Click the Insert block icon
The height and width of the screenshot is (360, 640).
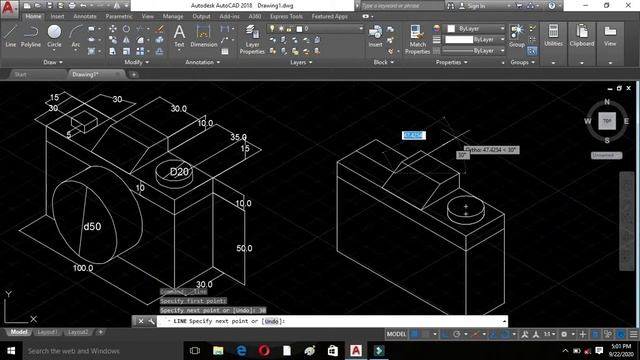tap(375, 36)
